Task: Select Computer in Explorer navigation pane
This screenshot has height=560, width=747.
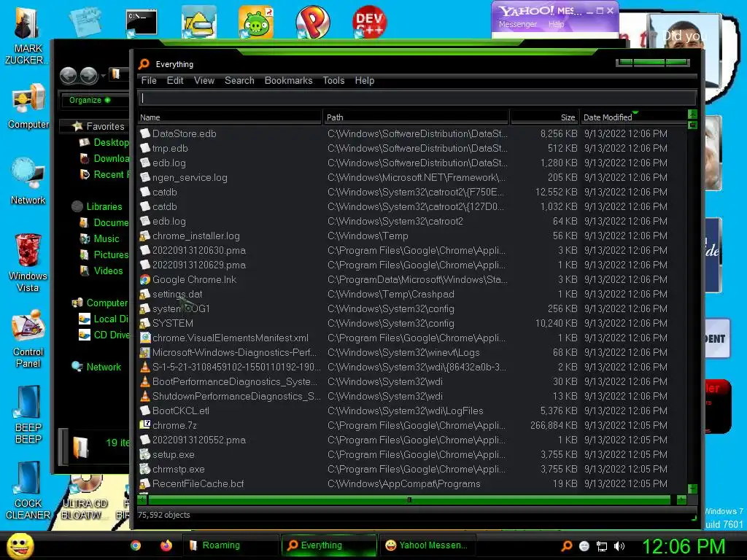Action: tap(99, 303)
